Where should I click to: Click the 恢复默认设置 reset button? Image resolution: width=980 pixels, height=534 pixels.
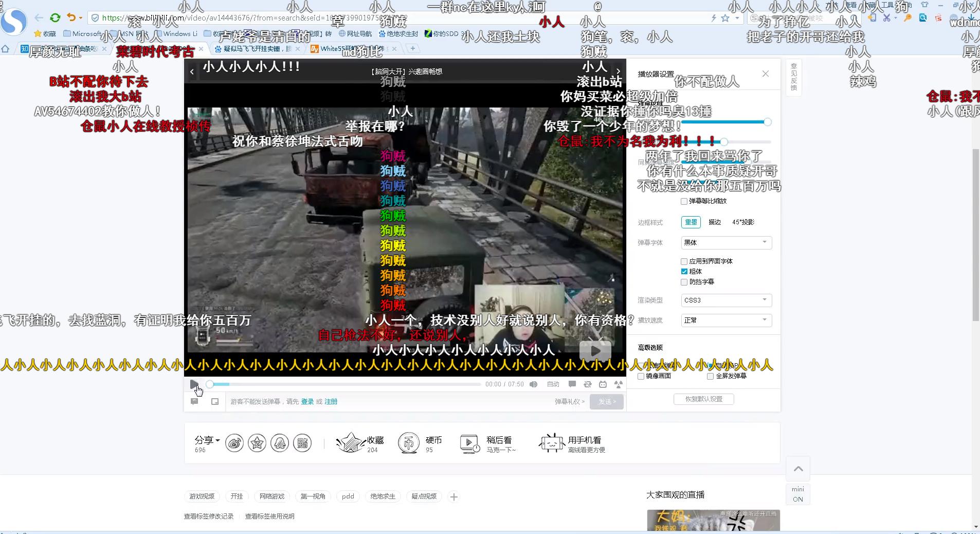[x=703, y=399]
